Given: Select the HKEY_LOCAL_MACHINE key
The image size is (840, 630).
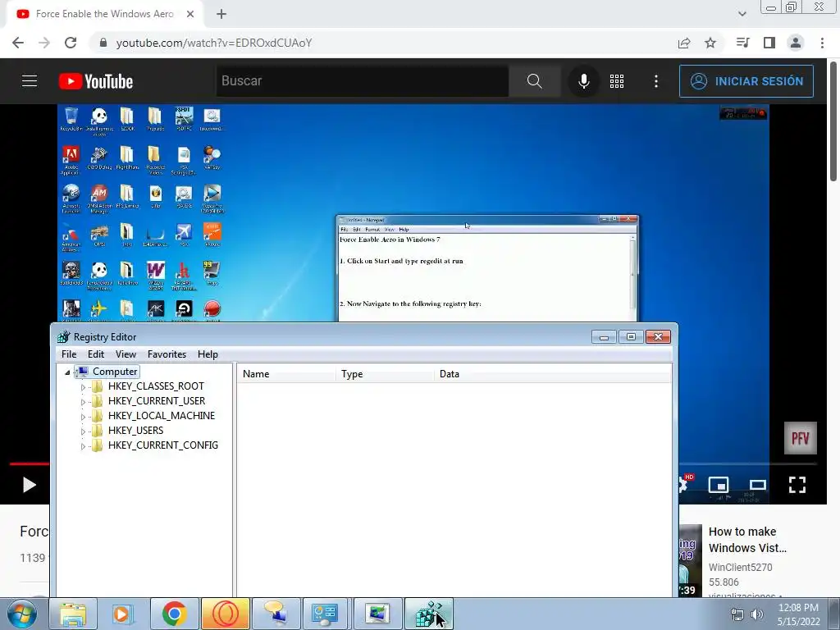Looking at the screenshot, I should point(162,416).
